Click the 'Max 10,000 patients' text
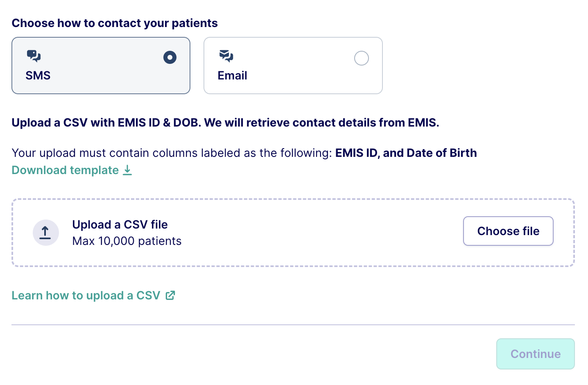This screenshot has height=385, width=588. tap(127, 241)
